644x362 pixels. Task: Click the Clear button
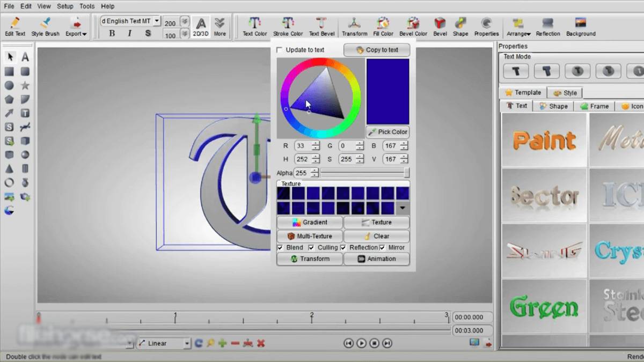coord(377,236)
